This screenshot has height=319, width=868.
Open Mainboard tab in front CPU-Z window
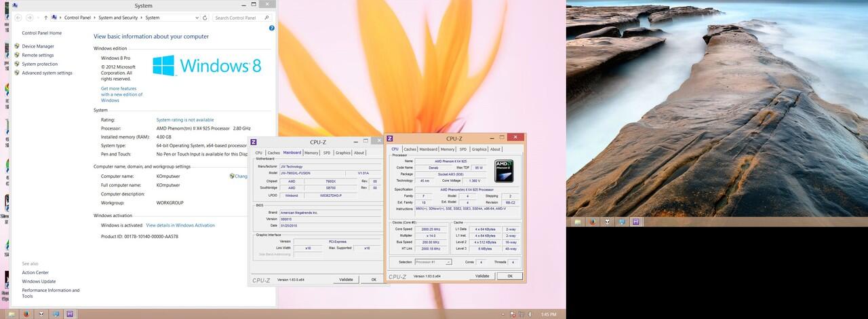(x=429, y=149)
